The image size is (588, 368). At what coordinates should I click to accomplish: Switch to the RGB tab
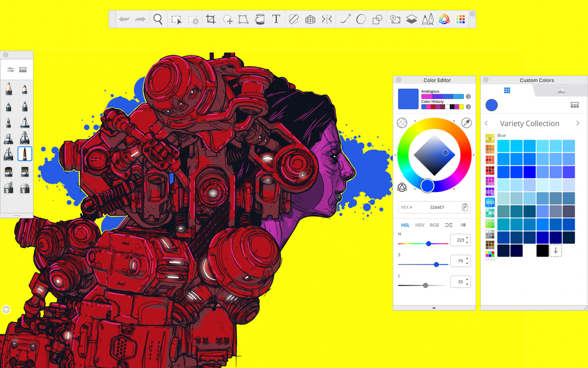click(435, 225)
